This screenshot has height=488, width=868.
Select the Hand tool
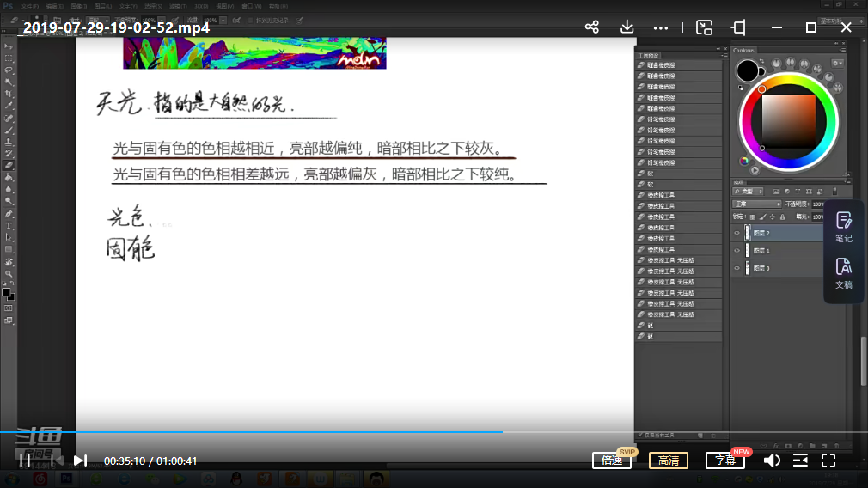pyautogui.click(x=9, y=262)
